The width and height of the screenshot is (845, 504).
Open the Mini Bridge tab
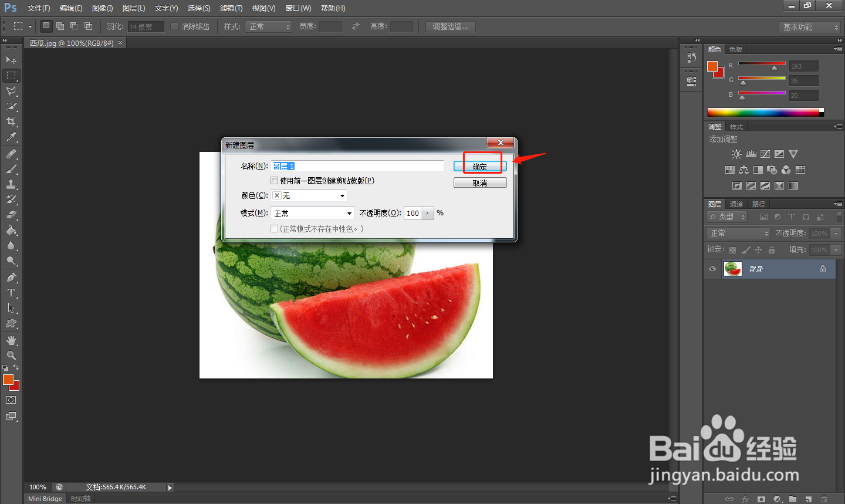45,499
